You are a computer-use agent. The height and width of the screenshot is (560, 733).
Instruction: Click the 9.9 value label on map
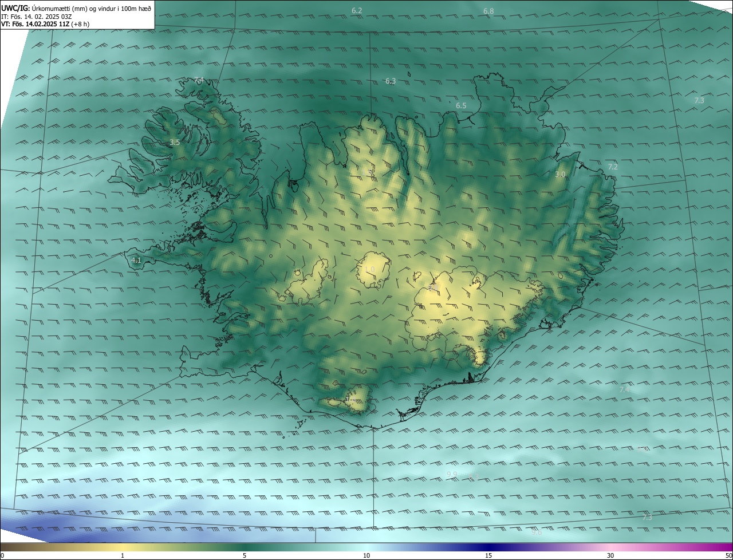pyautogui.click(x=451, y=474)
